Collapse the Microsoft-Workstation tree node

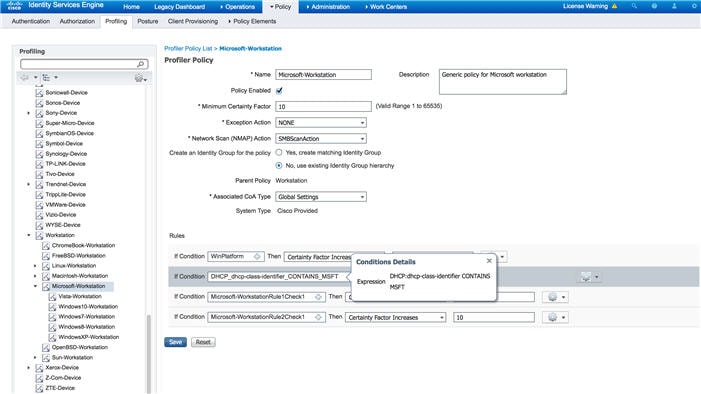(x=35, y=286)
